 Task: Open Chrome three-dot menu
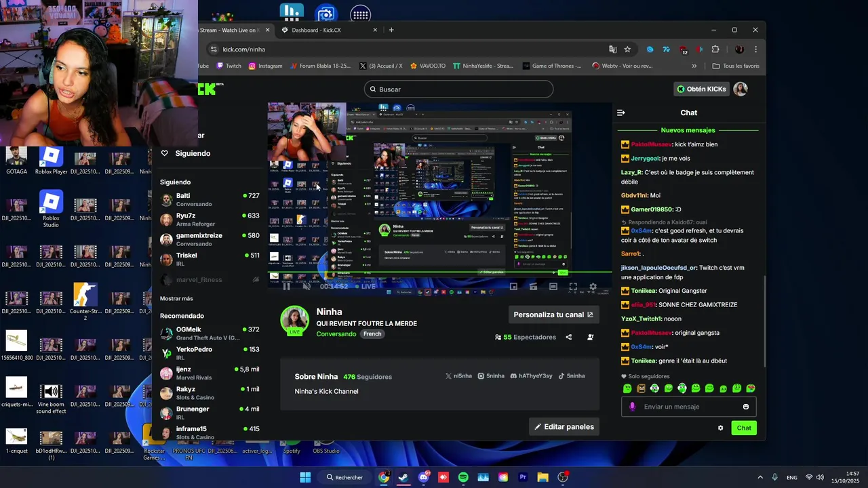coord(755,49)
